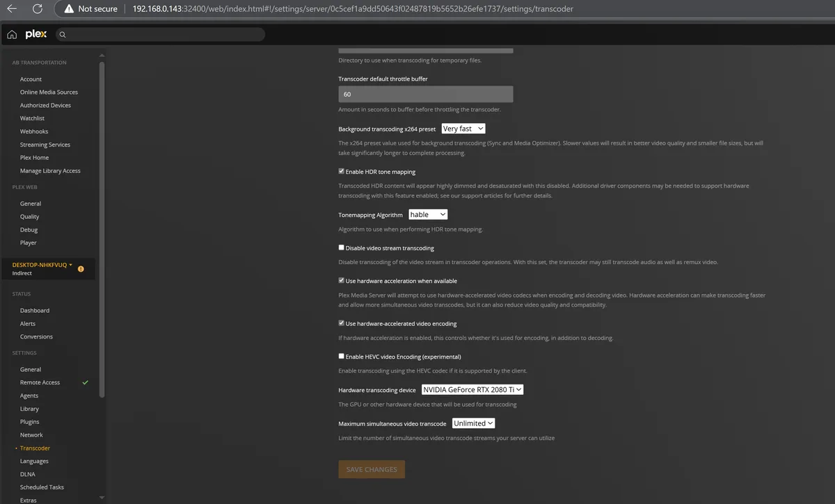The height and width of the screenshot is (504, 835).
Task: Open Quality settings
Action: pos(30,217)
